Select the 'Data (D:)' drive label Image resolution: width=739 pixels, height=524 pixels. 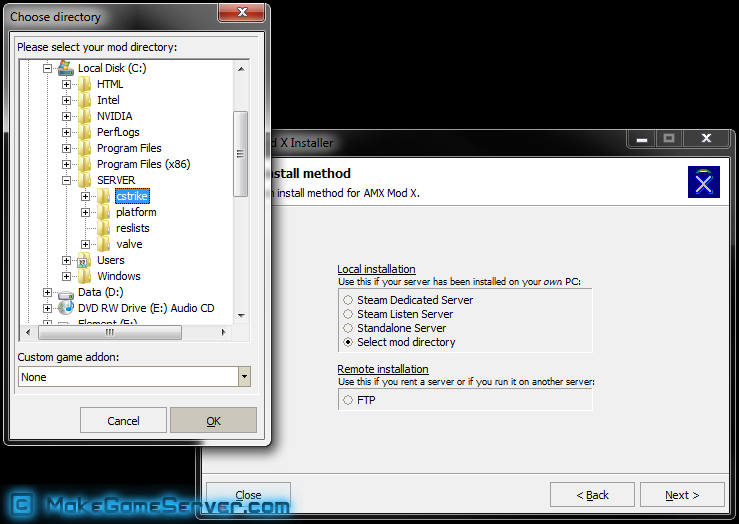[x=101, y=292]
